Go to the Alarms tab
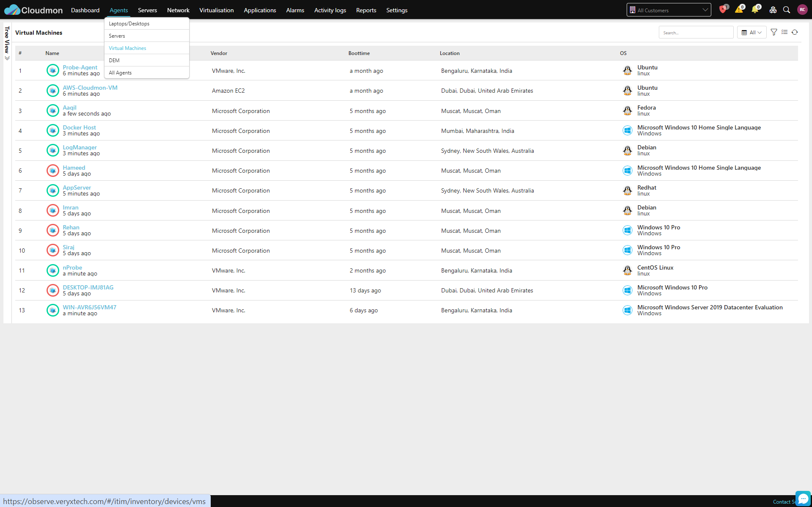This screenshot has width=812, height=507. tap(295, 10)
